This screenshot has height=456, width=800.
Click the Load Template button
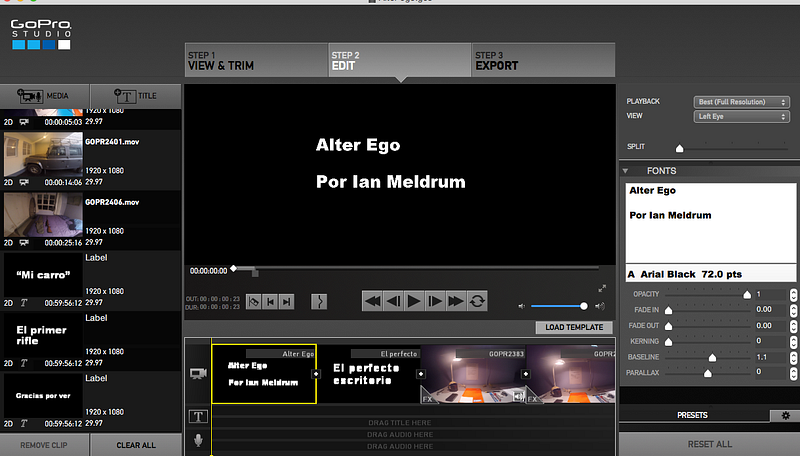pyautogui.click(x=574, y=327)
